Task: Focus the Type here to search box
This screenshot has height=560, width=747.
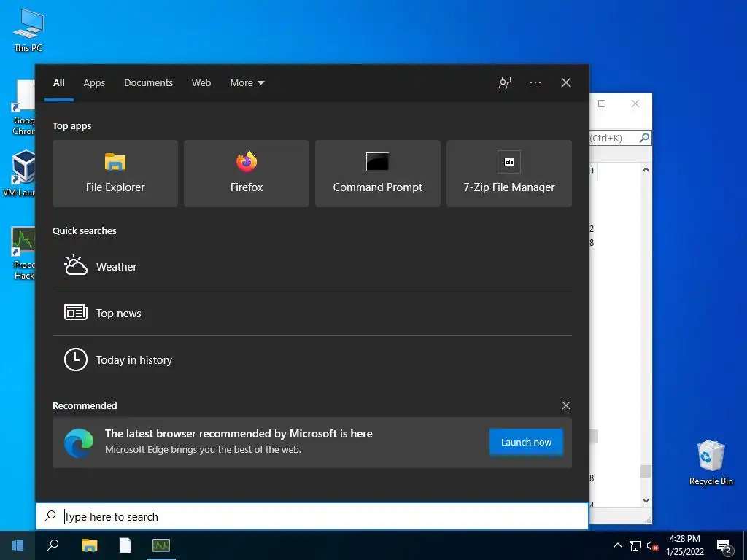Action: (312, 516)
